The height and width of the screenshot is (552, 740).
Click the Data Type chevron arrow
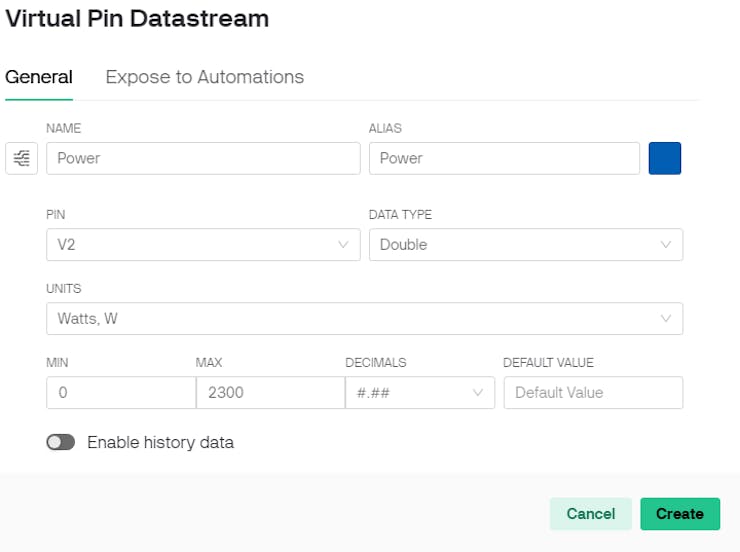coord(666,244)
